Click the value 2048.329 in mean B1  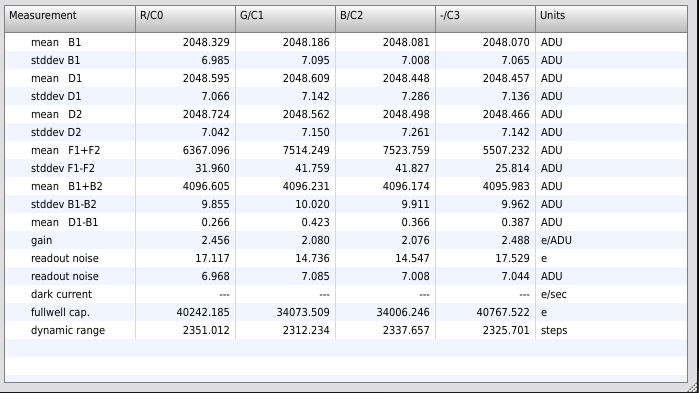pos(206,42)
